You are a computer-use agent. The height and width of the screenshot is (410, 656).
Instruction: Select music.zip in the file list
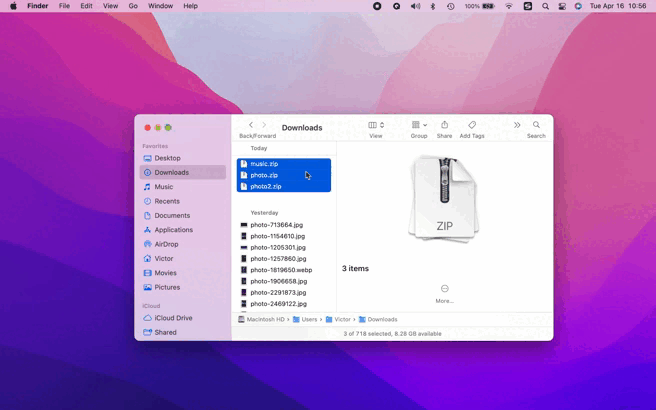pyautogui.click(x=284, y=164)
